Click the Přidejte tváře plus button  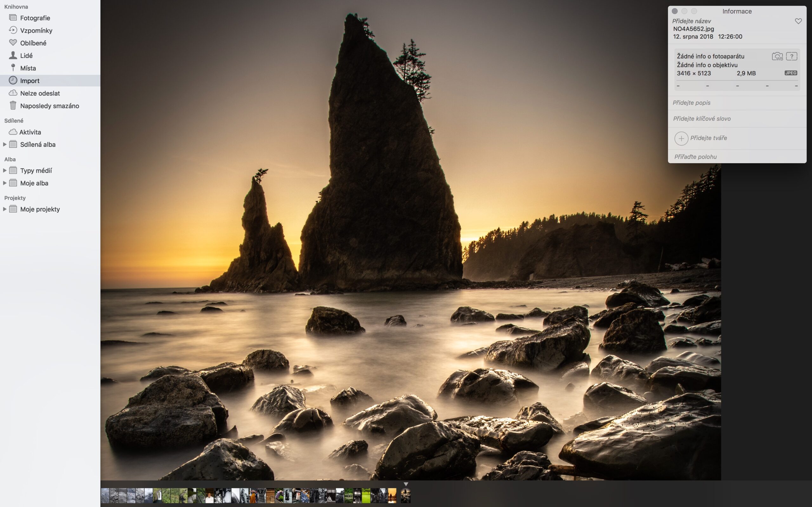click(681, 138)
